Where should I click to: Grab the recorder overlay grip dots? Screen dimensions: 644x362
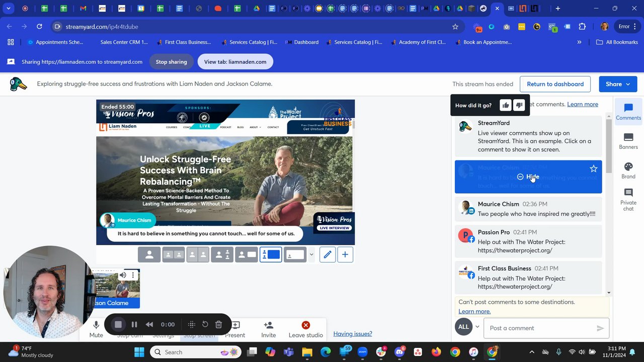(191, 325)
